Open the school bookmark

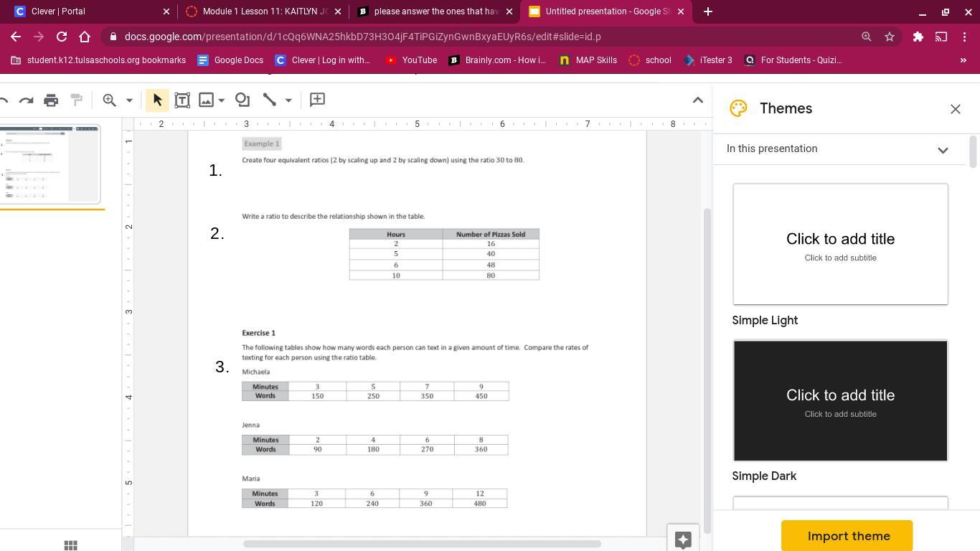(x=650, y=60)
